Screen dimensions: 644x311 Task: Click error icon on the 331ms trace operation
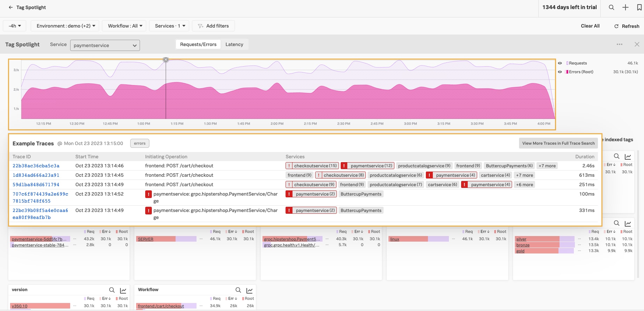coord(148,211)
